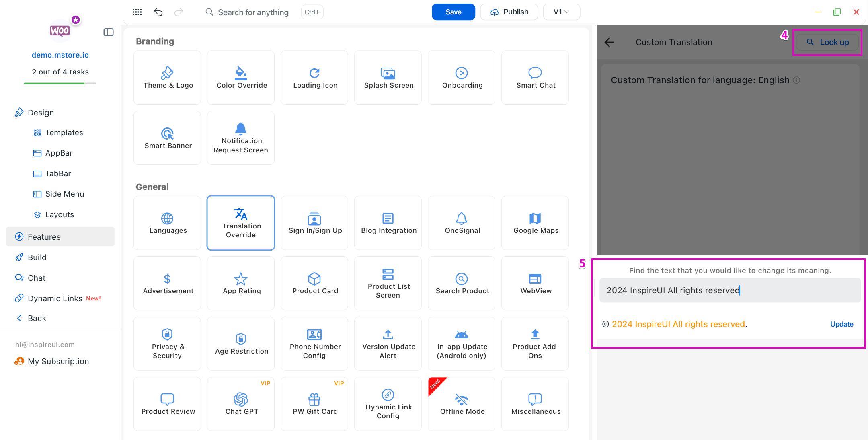The width and height of the screenshot is (868, 440).
Task: Open the Privacy & Security tile
Action: click(167, 343)
